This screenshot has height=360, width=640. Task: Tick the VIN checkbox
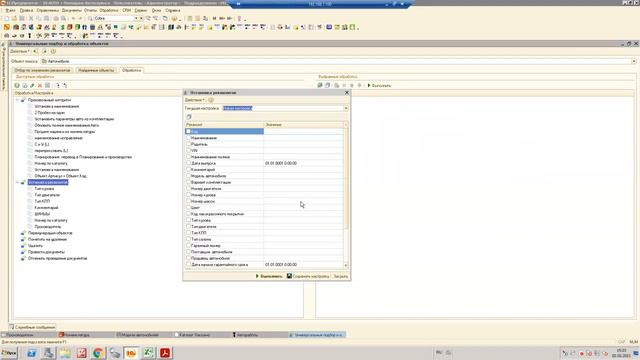click(188, 151)
